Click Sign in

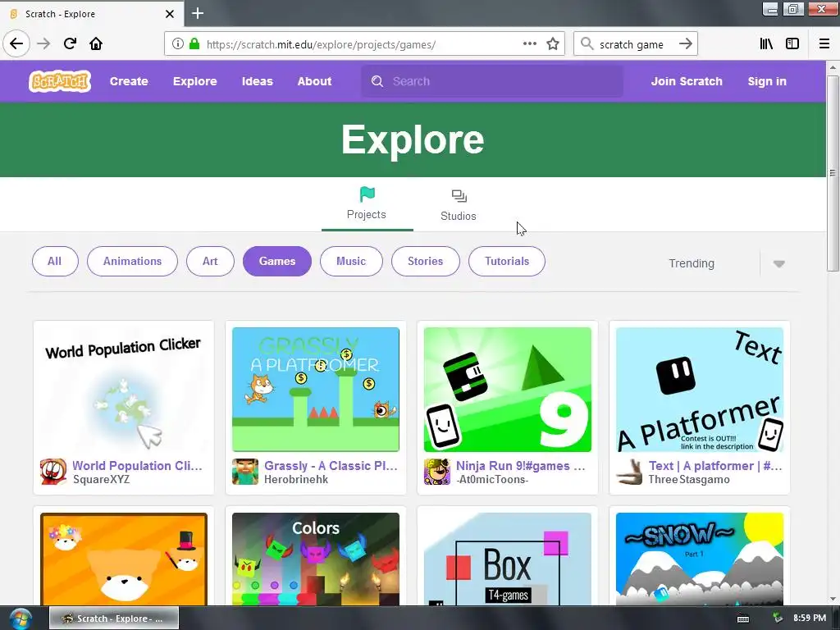(x=767, y=81)
